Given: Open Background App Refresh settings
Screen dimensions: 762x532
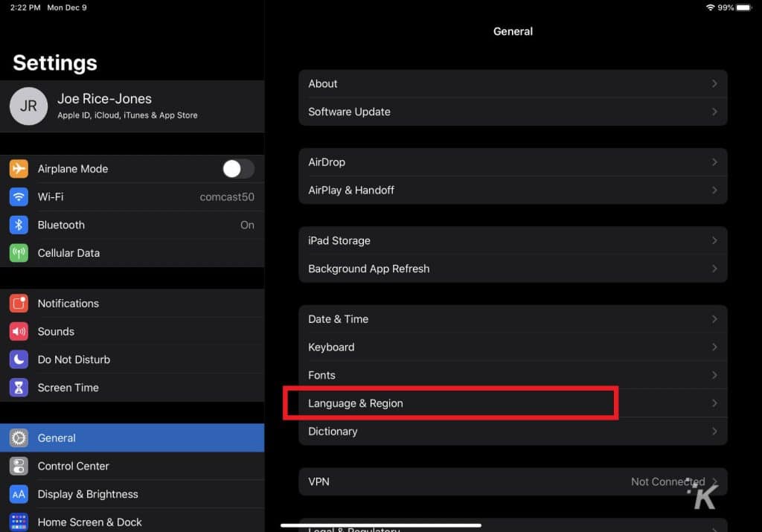Looking at the screenshot, I should (x=513, y=269).
